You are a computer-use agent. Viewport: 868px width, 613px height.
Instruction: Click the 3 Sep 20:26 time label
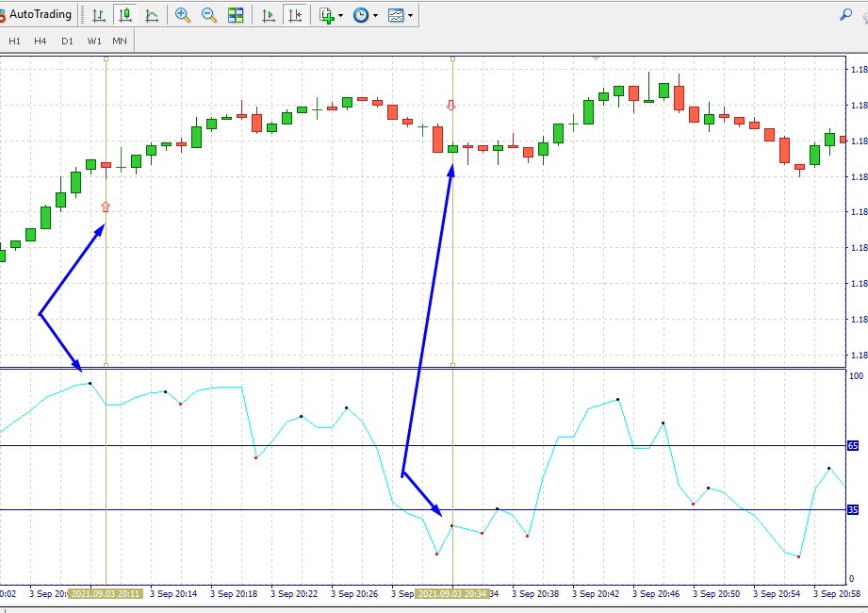pos(354,593)
